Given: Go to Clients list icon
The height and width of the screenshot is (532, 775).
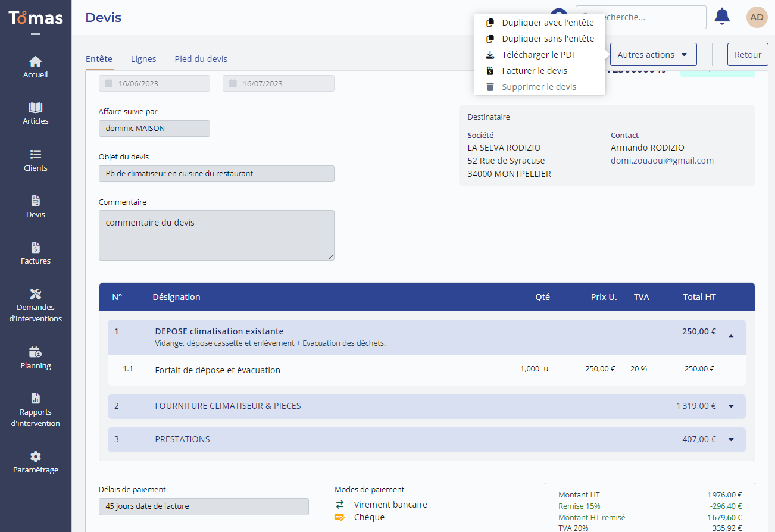Looking at the screenshot, I should (36, 155).
